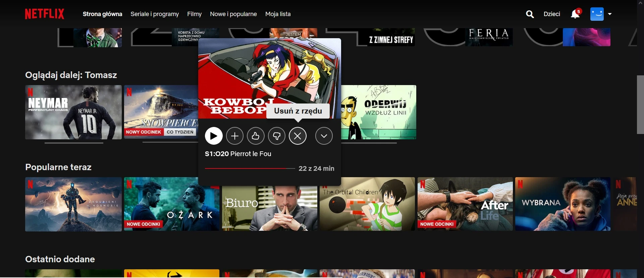Open the Neymar Perfekcyjny Chaos thumbnail
This screenshot has width=644, height=278.
click(73, 112)
